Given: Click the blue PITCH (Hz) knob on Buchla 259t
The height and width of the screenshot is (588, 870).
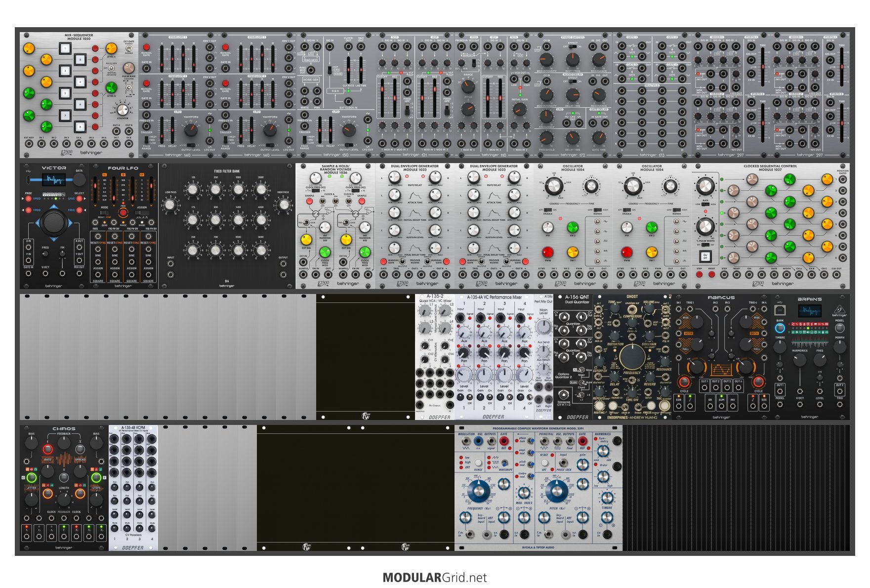Looking at the screenshot, I should (557, 491).
